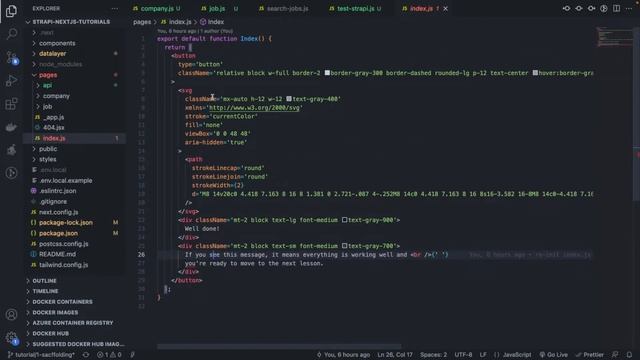The width and height of the screenshot is (640, 360).
Task: Open next.config.js file
Action: coord(58,212)
